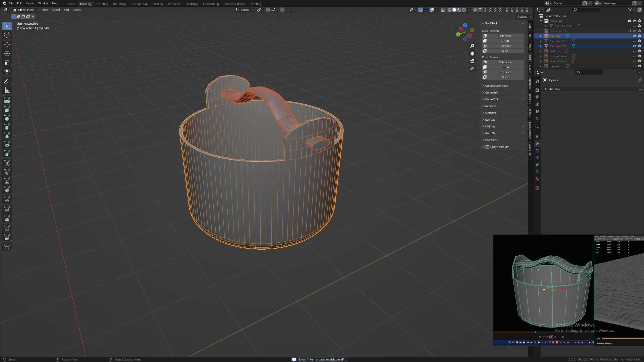The width and height of the screenshot is (644, 362).
Task: Toggle camera view icon in viewport
Action: (472, 61)
